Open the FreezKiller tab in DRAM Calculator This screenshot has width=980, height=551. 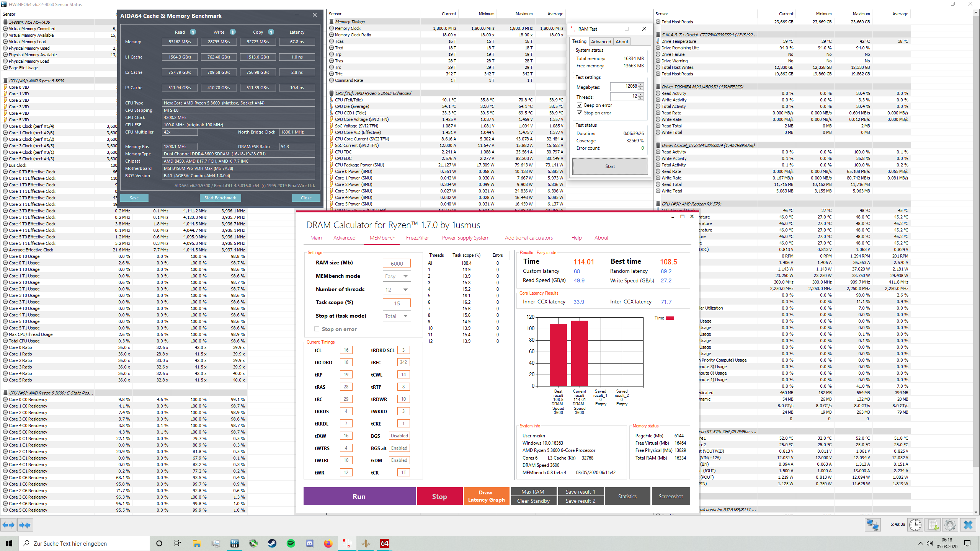click(417, 238)
